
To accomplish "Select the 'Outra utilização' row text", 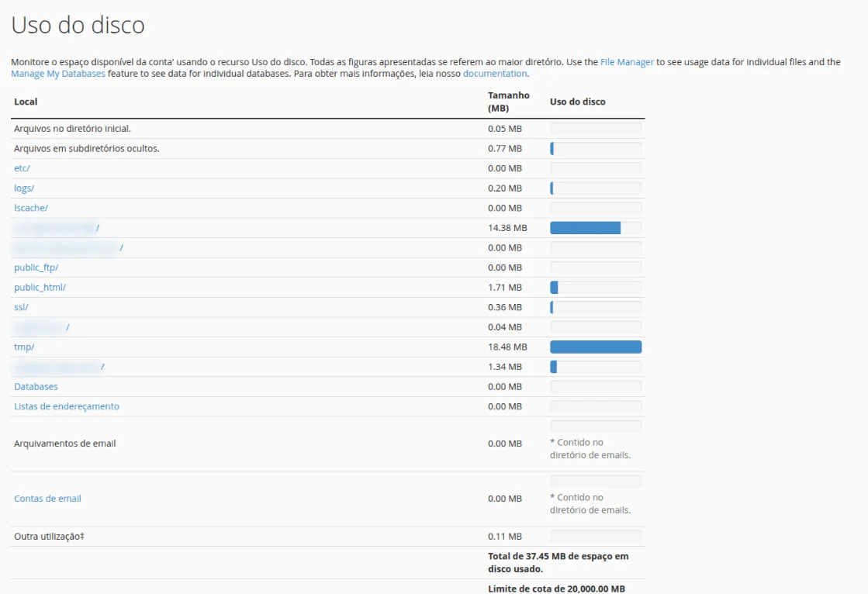I will (50, 537).
